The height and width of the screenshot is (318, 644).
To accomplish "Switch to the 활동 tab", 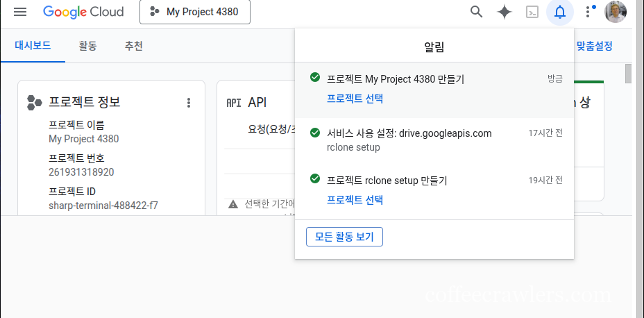I will pos(87,47).
